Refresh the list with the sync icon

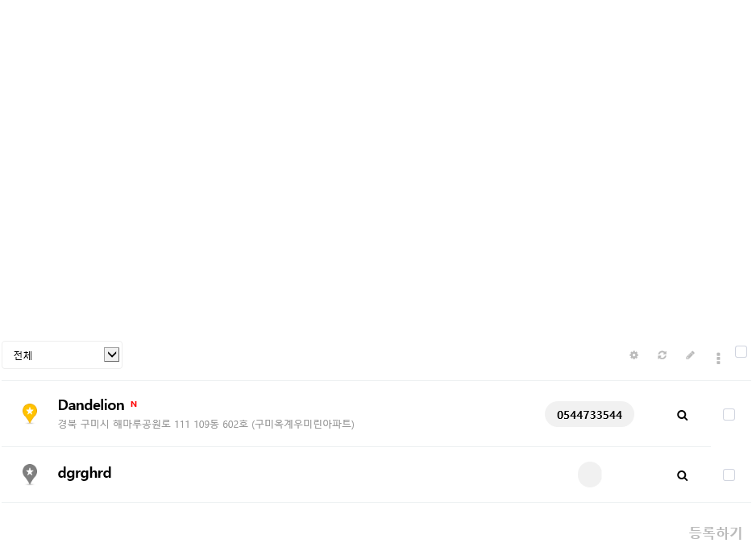662,355
